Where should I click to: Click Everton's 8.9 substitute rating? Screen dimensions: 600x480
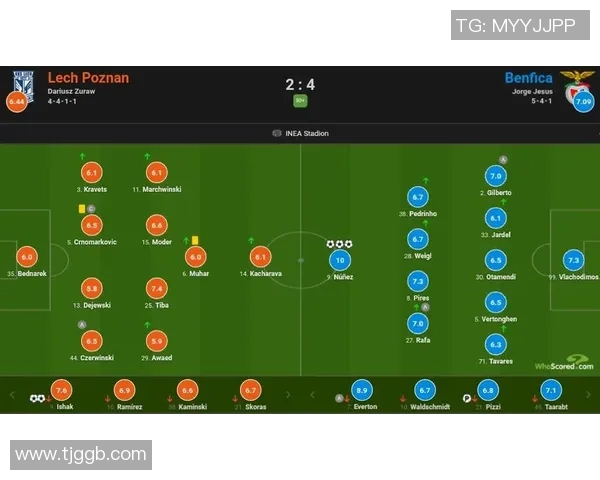[362, 391]
